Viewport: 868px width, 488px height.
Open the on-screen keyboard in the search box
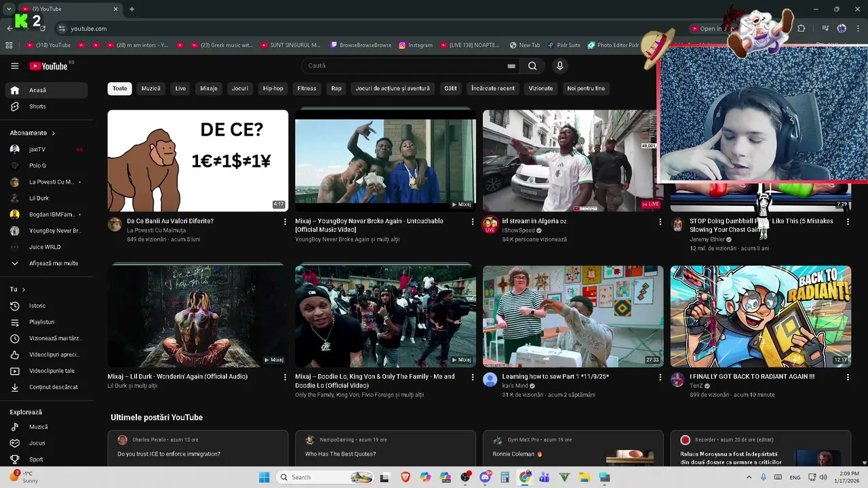coord(511,66)
